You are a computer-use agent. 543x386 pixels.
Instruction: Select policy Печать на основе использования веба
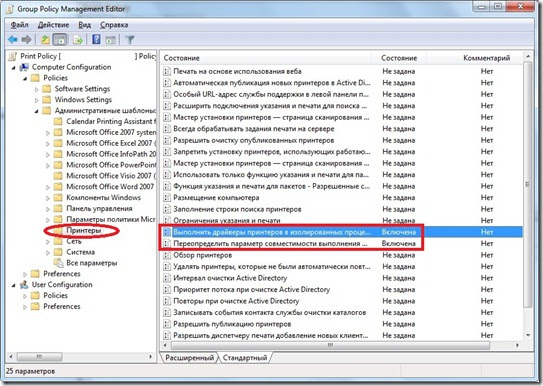pyautogui.click(x=237, y=71)
